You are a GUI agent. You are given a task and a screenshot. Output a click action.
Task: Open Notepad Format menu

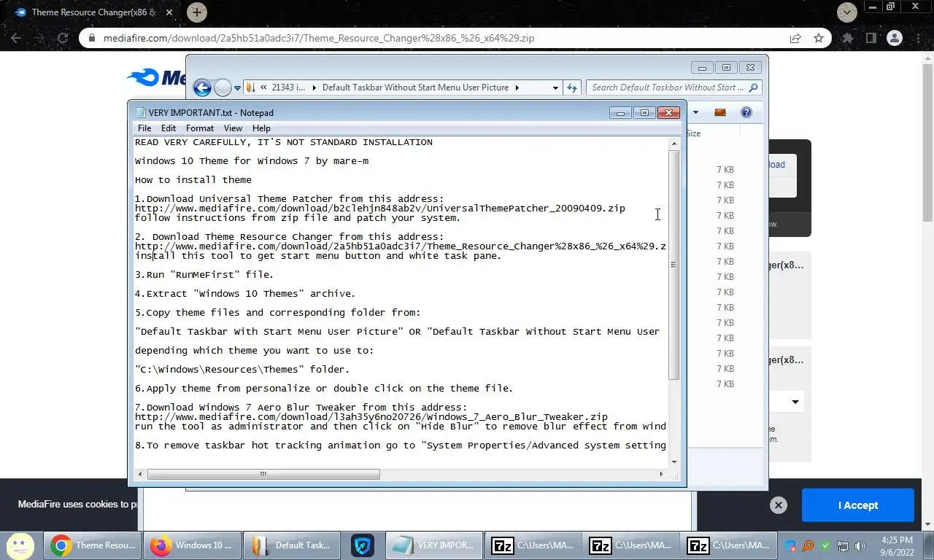coord(200,128)
